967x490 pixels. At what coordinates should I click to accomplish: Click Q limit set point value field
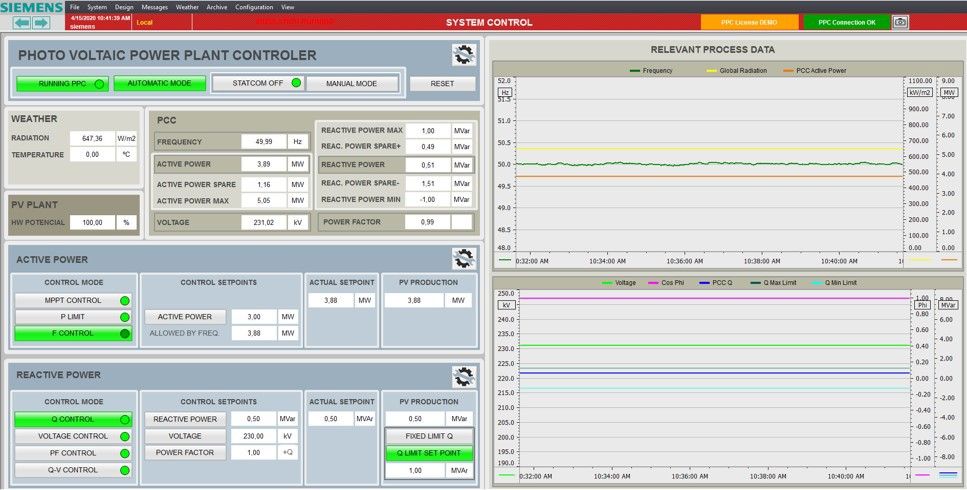[415, 470]
